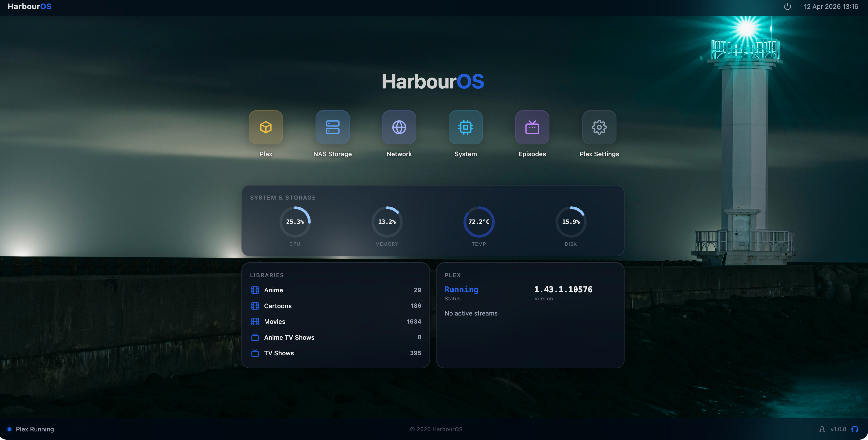Image resolution: width=868 pixels, height=440 pixels.
Task: Click the Cartoons count 186
Action: coord(416,306)
